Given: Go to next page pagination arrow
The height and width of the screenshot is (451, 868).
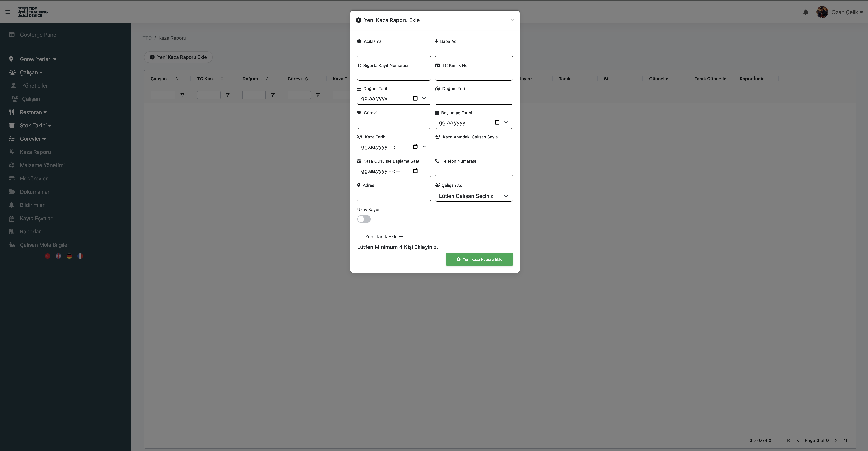Looking at the screenshot, I should pyautogui.click(x=836, y=440).
